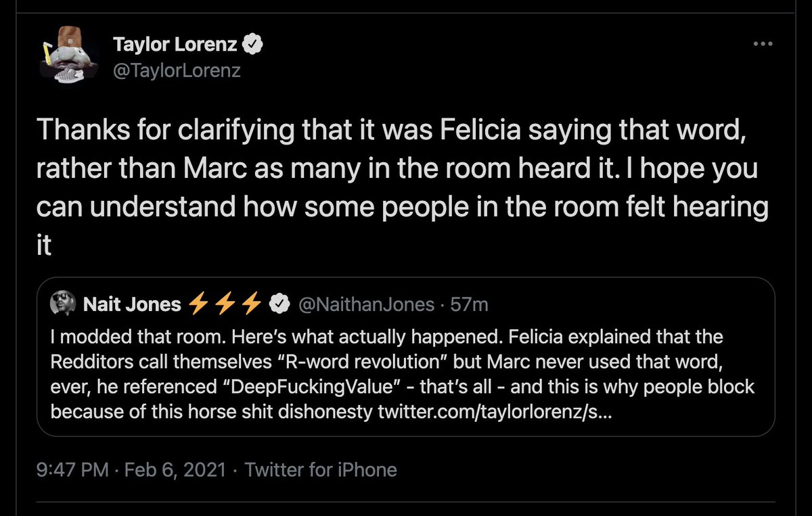
Task: Click the Feb 6, 2021 date
Action: point(179,469)
